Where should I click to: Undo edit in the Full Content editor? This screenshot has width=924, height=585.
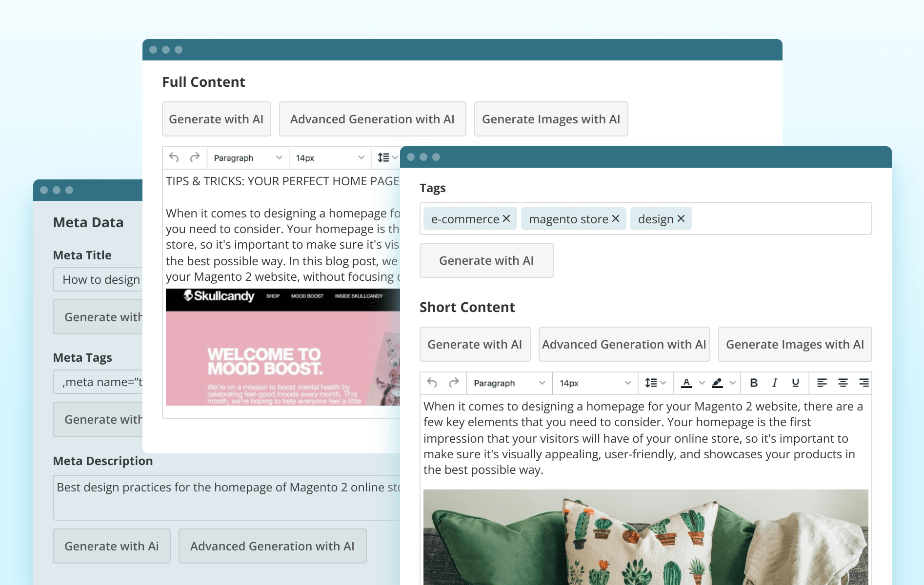[175, 157]
